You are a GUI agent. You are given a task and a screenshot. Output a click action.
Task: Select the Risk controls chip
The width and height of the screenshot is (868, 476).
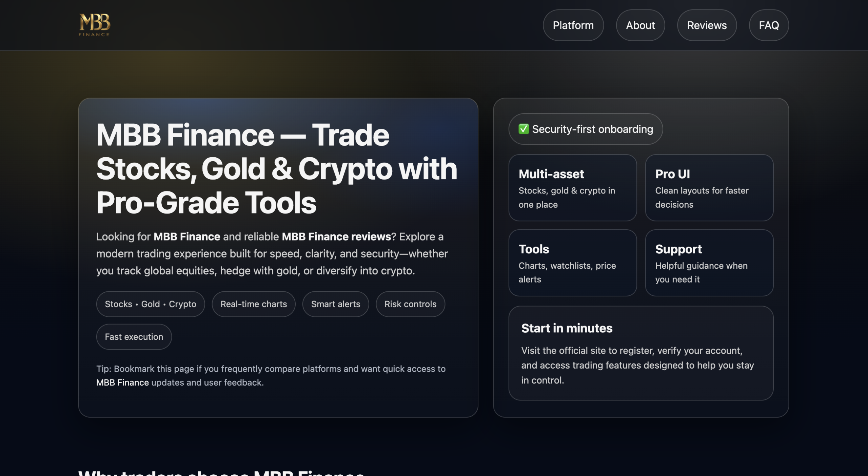coord(410,304)
